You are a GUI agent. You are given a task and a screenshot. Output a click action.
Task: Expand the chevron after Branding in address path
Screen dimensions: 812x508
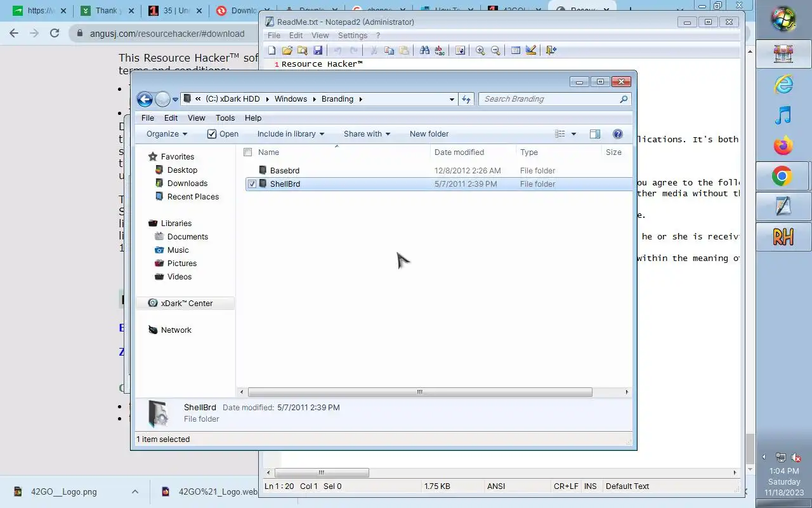coord(361,99)
